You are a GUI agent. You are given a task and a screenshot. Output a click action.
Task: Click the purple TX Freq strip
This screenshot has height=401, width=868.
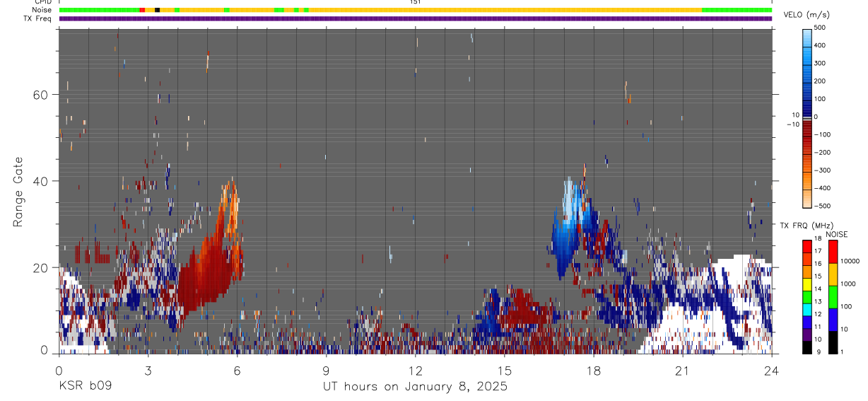point(415,18)
